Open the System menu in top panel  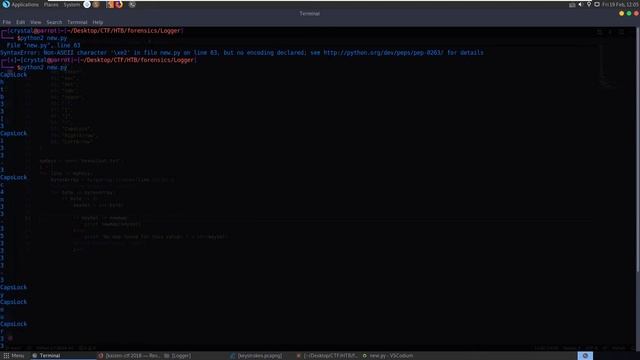71,4
